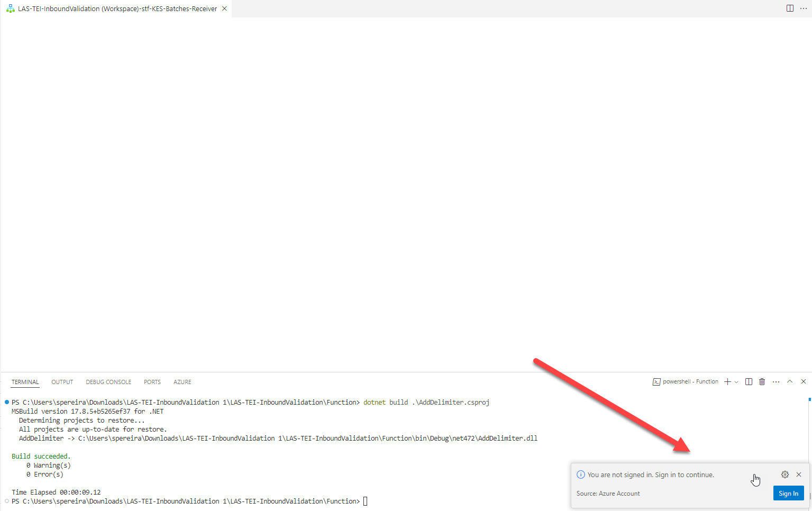The image size is (812, 511).
Task: Open the DEBUG CONSOLE panel tab
Action: [108, 382]
